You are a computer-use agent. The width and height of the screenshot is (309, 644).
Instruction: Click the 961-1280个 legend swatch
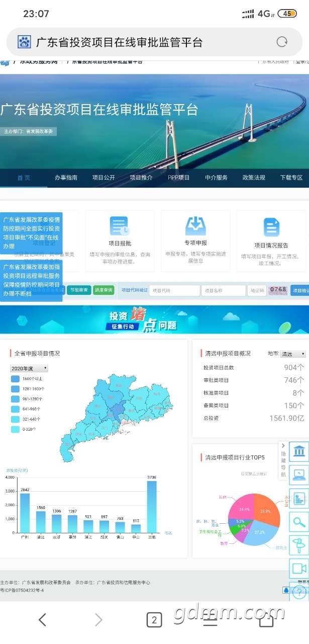coord(15,399)
